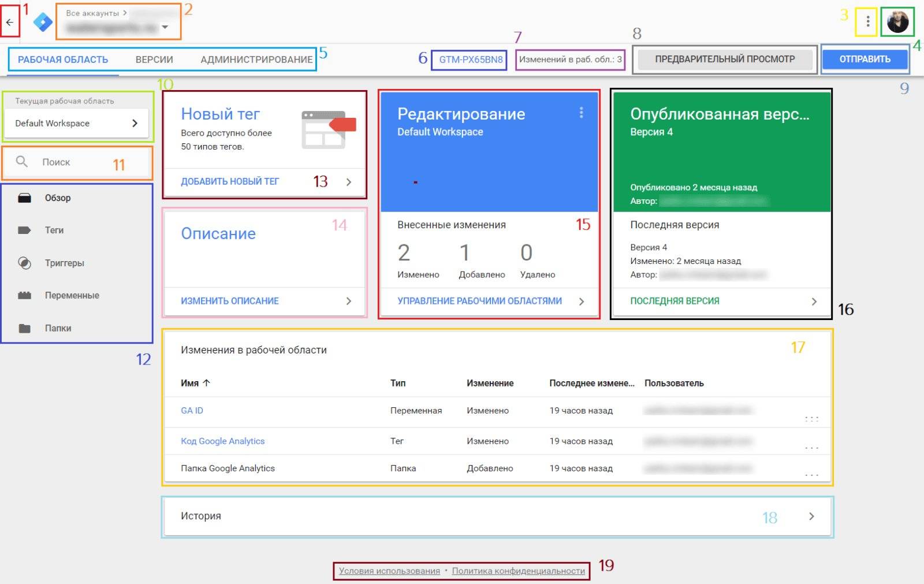The image size is (924, 584).
Task: Open Triggers (Триггеры) in the sidebar
Action: pyautogui.click(x=64, y=263)
